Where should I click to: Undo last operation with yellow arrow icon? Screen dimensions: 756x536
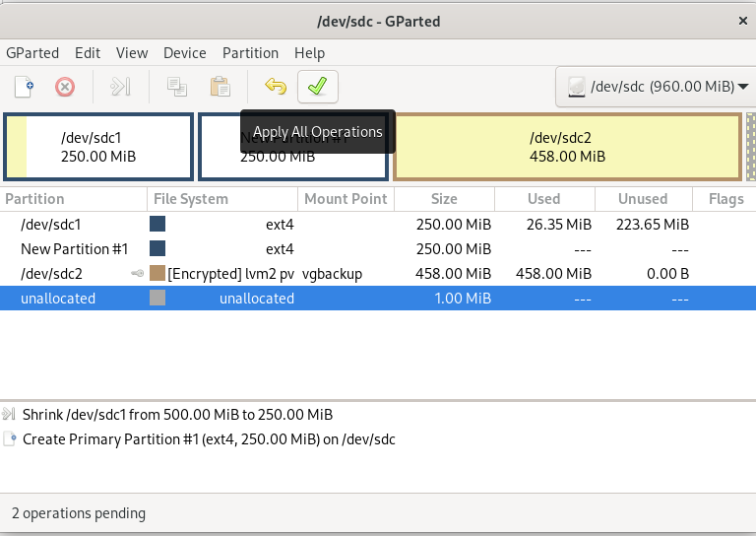pyautogui.click(x=276, y=87)
